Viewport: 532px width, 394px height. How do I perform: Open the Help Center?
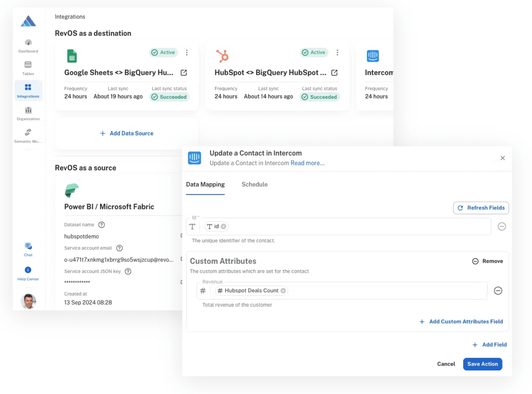click(28, 273)
